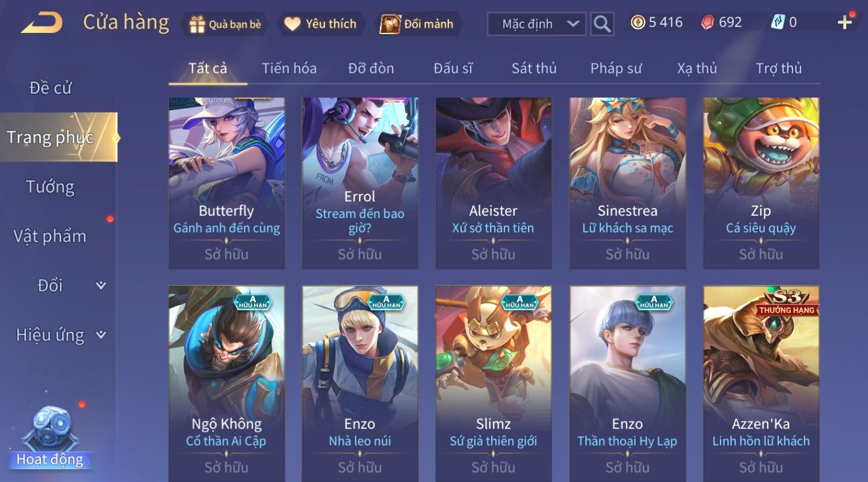The image size is (868, 482).
Task: Select Vật phẩm in the sidebar
Action: [50, 236]
